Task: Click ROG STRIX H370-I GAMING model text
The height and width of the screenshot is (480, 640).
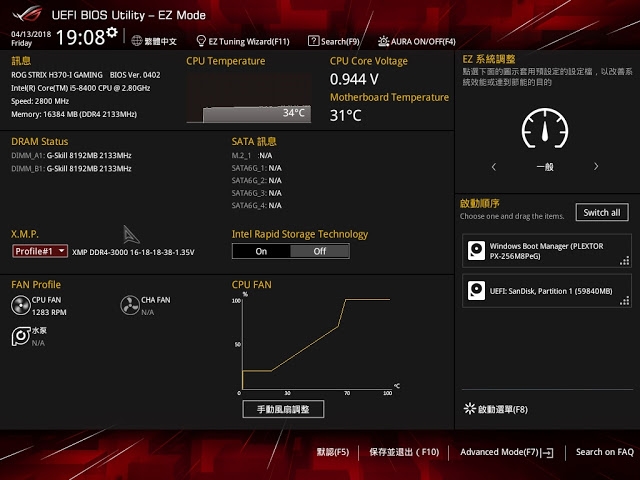Action: [57, 75]
